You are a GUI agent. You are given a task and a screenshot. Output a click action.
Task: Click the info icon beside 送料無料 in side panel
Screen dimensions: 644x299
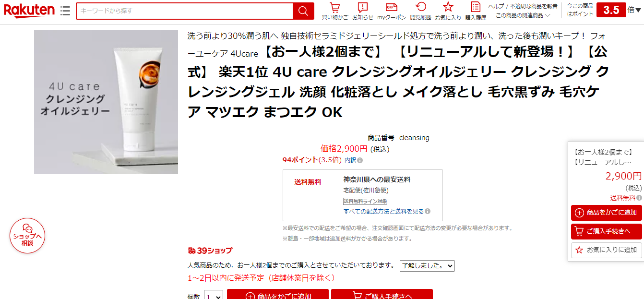(x=639, y=198)
